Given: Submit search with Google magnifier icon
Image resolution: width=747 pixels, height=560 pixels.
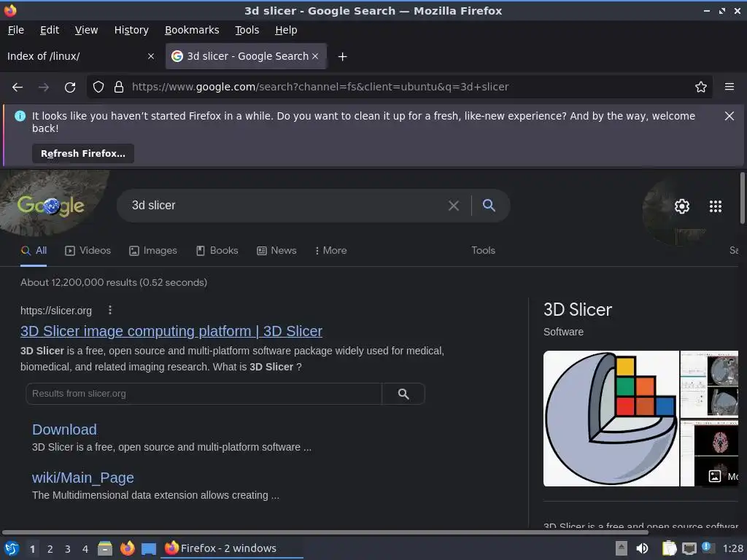Looking at the screenshot, I should coord(489,205).
